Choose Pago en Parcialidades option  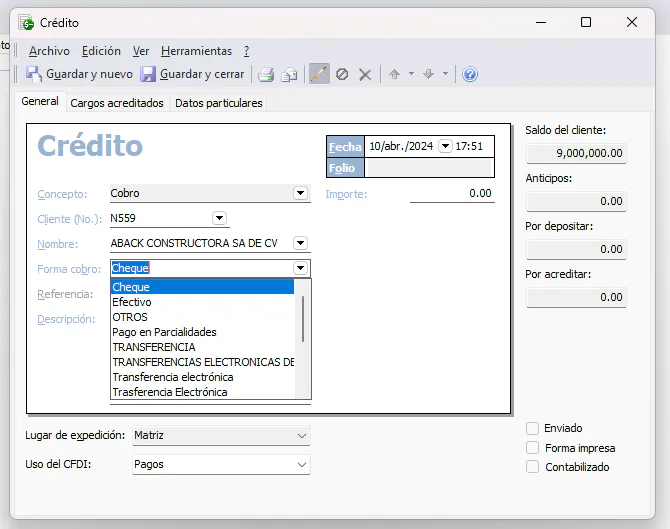[164, 332]
